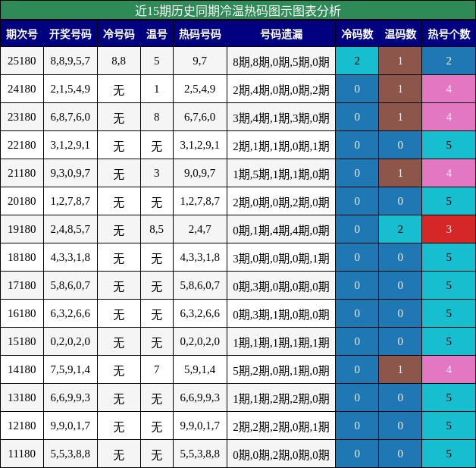
Task: Select period number 12180
Action: [x=22, y=426]
